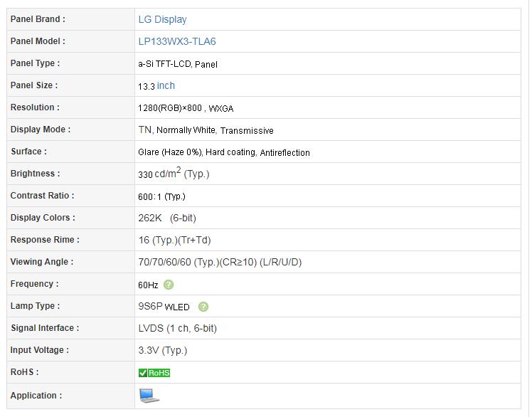
Task: Click the Lamp Type row label
Action: pyautogui.click(x=35, y=306)
